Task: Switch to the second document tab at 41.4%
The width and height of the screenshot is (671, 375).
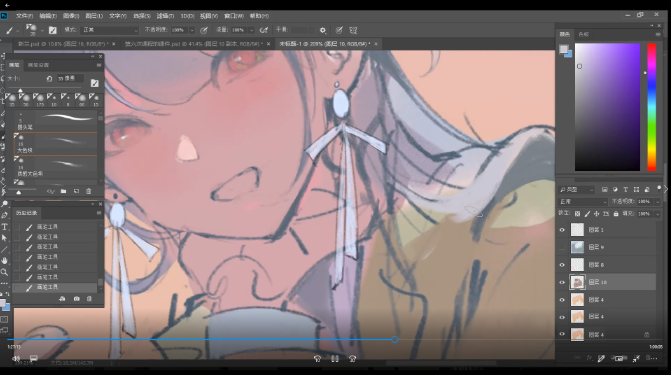Action: tap(194, 44)
